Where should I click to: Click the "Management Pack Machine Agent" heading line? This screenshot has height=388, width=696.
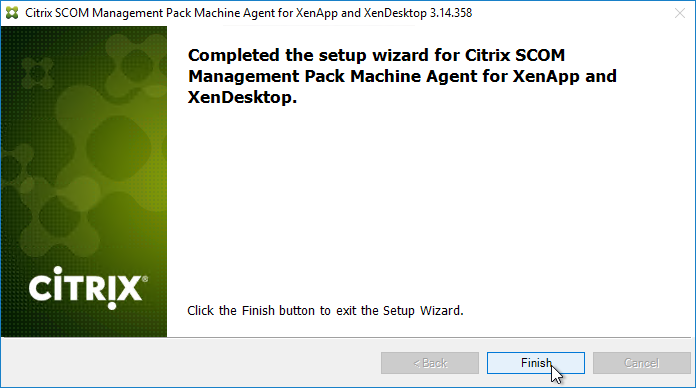(402, 76)
